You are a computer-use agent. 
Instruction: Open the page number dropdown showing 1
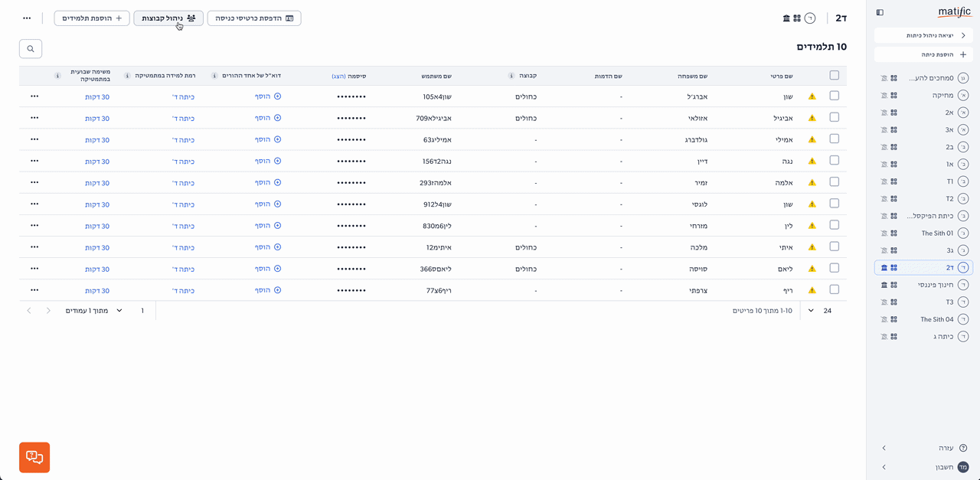(131, 311)
